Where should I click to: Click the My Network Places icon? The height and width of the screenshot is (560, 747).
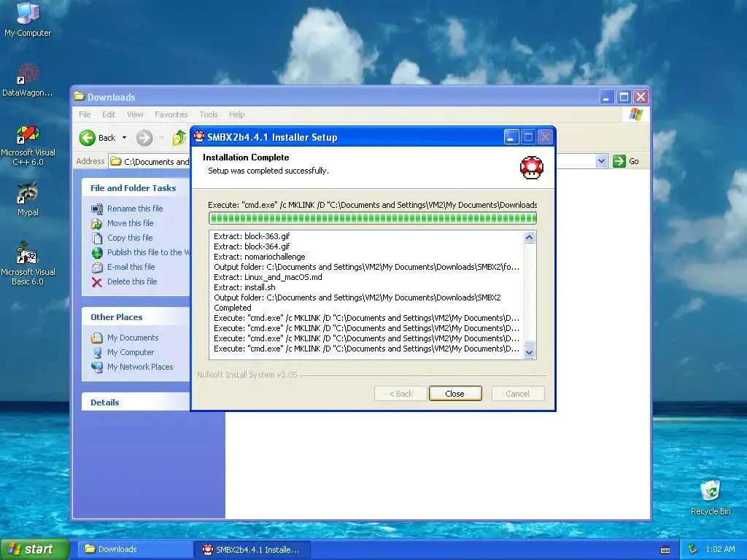tap(97, 367)
